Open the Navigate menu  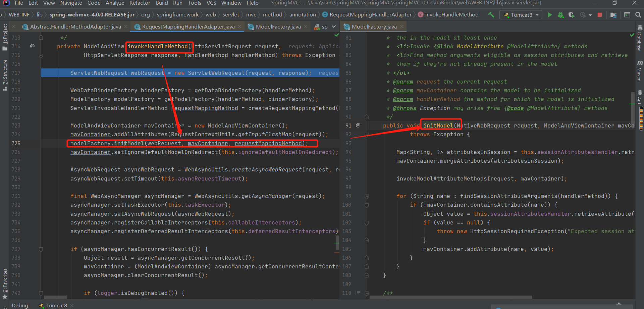71,3
